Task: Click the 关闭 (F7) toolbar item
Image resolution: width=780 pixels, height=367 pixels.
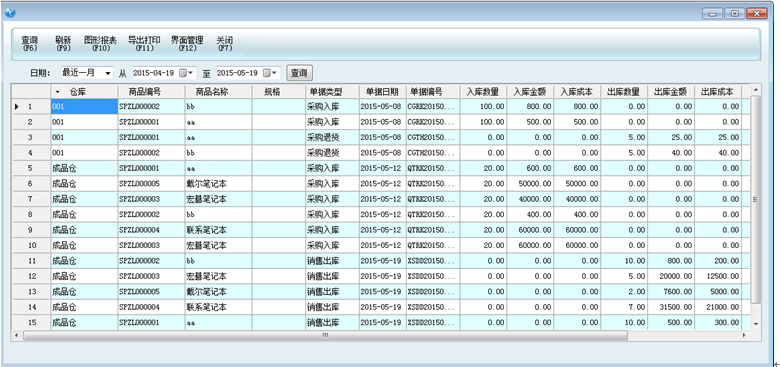Action: (225, 44)
